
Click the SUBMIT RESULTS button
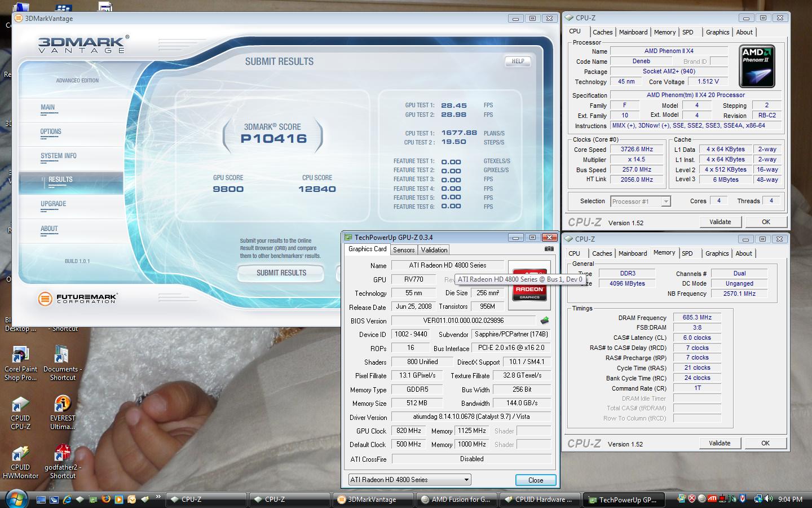coord(281,273)
